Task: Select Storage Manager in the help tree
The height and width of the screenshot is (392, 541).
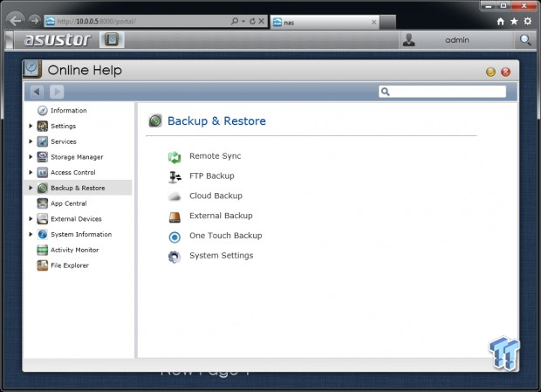Action: point(77,157)
